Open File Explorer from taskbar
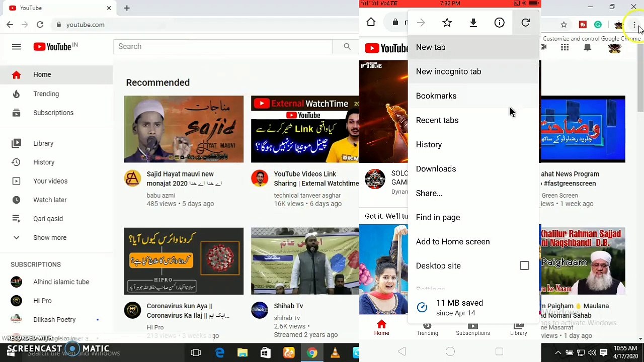 click(x=243, y=353)
